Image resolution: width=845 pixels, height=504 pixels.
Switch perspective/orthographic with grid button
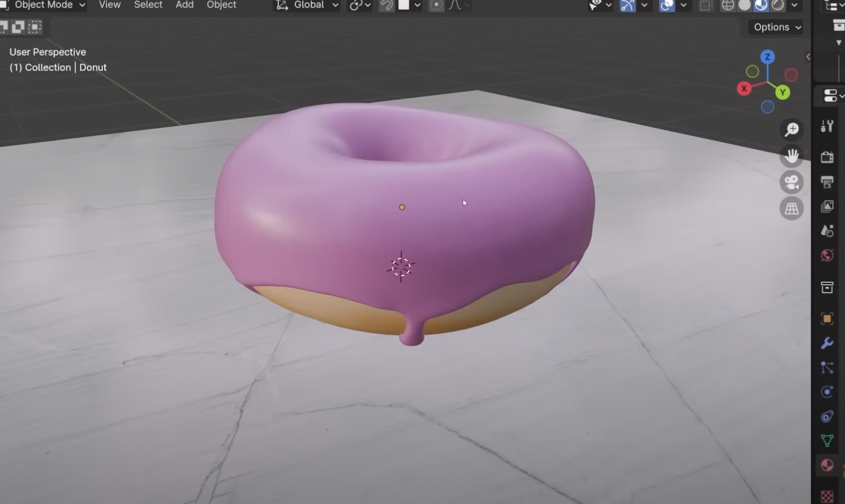[x=792, y=208]
